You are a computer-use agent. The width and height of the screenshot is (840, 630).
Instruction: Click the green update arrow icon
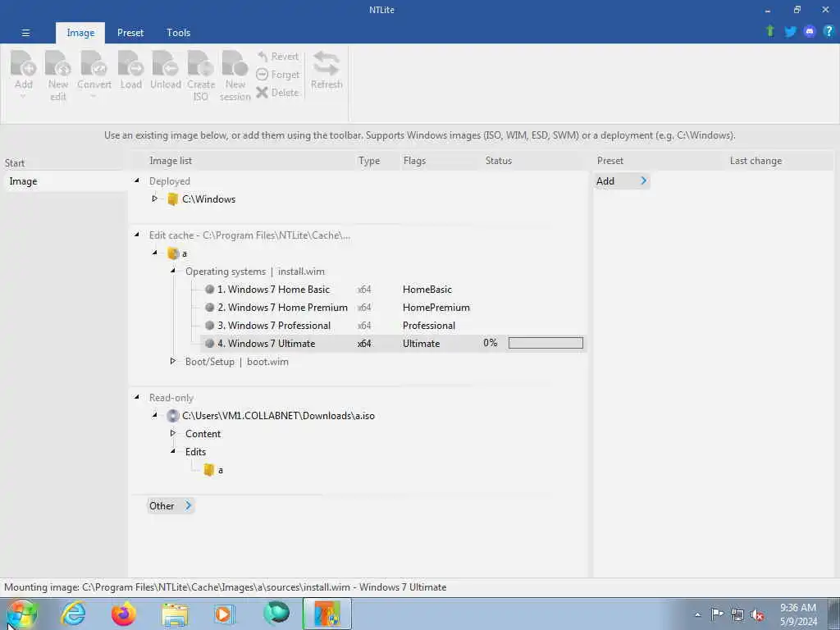[x=769, y=31]
